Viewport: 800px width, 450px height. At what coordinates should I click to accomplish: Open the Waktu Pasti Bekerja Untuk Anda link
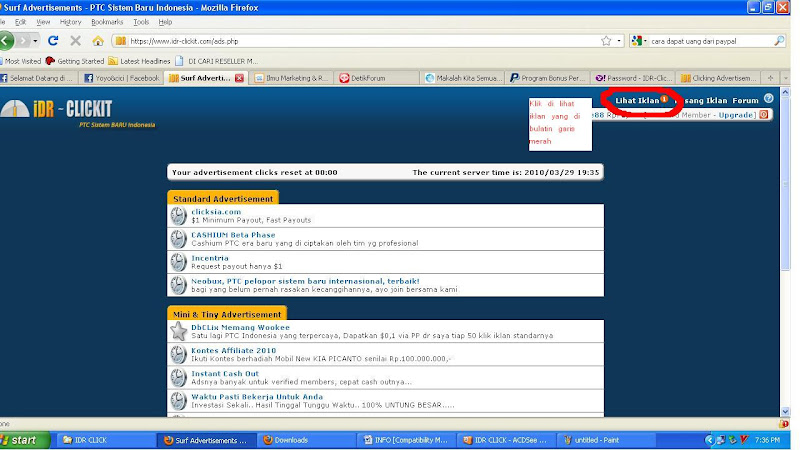[257, 396]
